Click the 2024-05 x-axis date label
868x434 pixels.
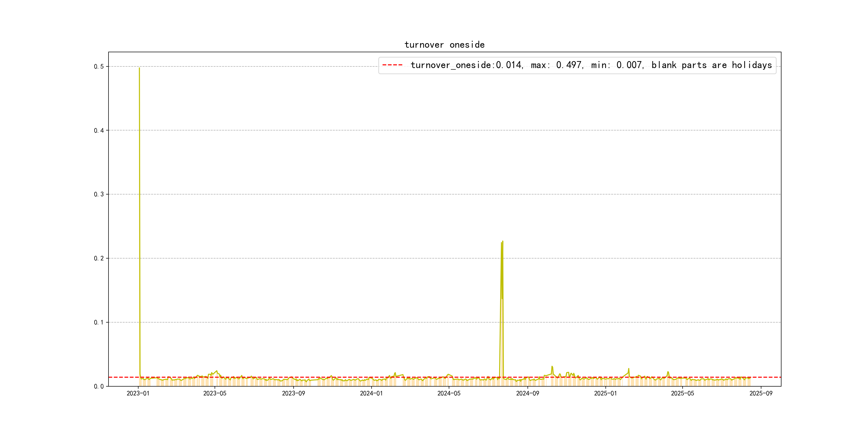coord(449,394)
